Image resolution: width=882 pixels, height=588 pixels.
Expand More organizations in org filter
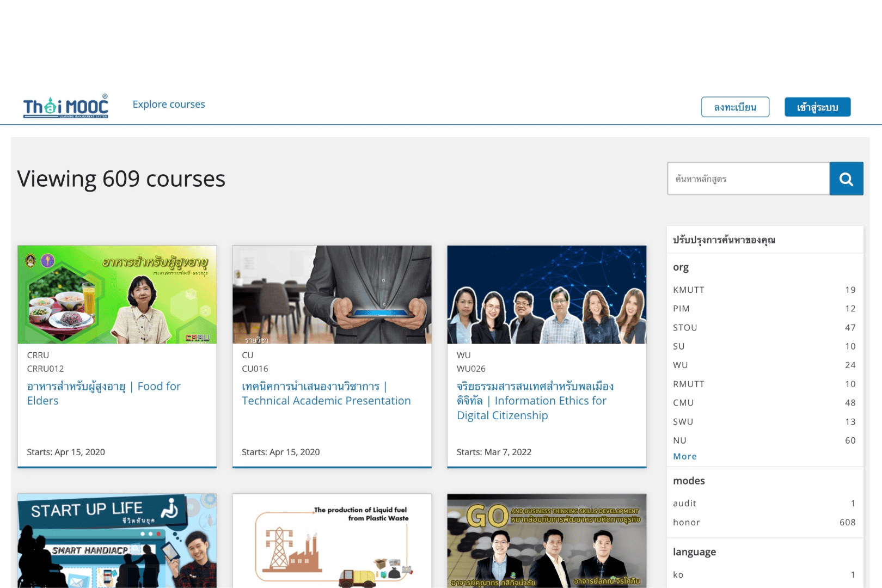[685, 456]
